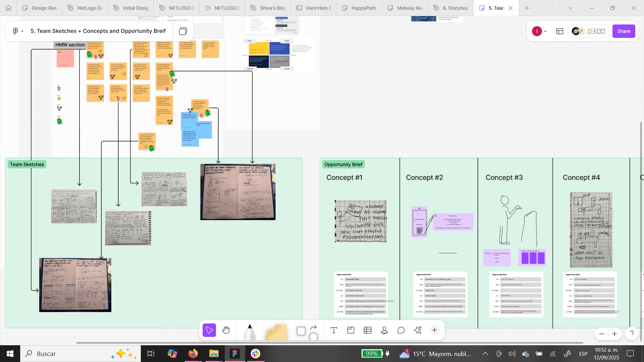Open the browser tab list chevron
Screen dimensions: 644x362
tap(570, 8)
